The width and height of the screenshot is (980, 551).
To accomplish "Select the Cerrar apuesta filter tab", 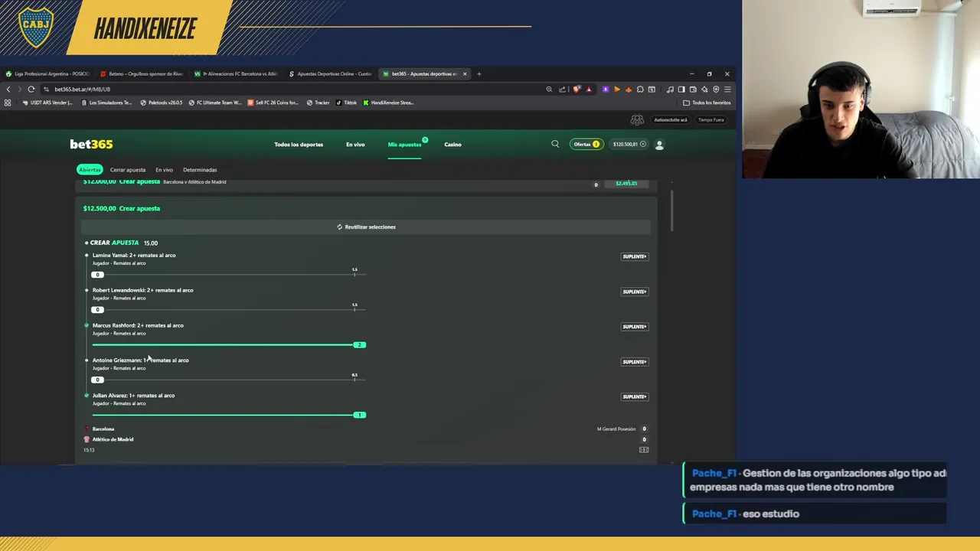I will coord(128,170).
